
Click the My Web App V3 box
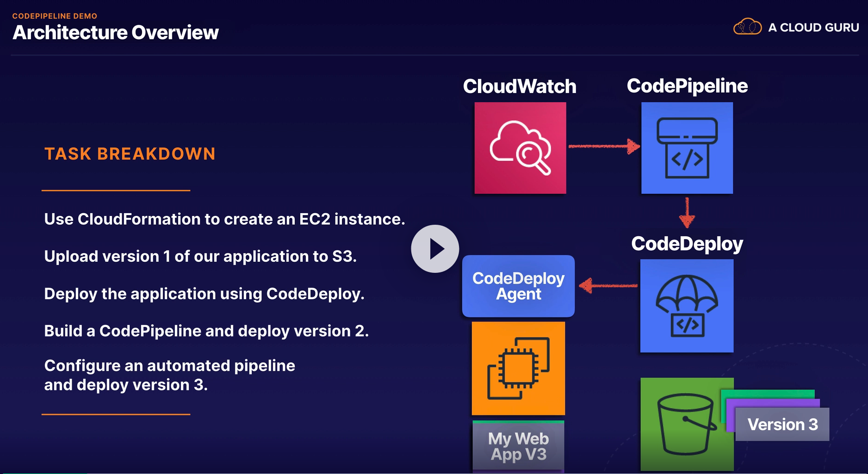pos(518,446)
